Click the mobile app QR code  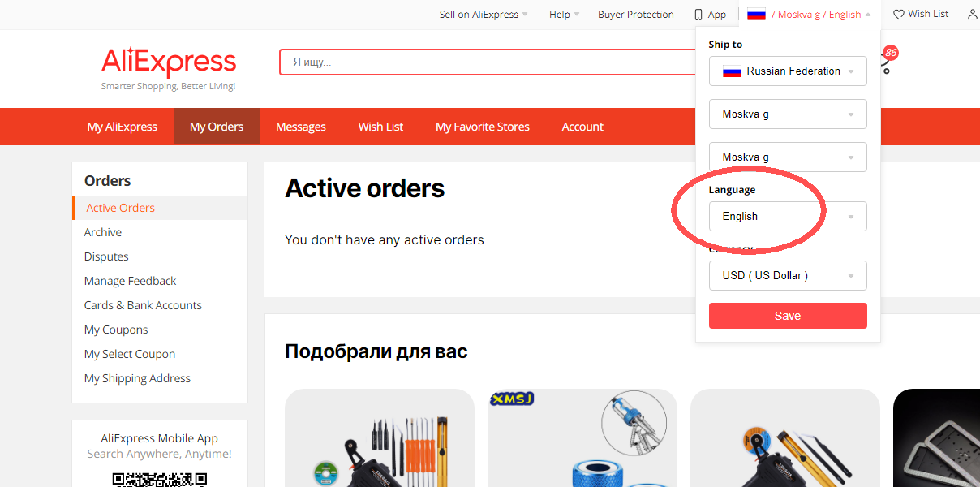(160, 479)
